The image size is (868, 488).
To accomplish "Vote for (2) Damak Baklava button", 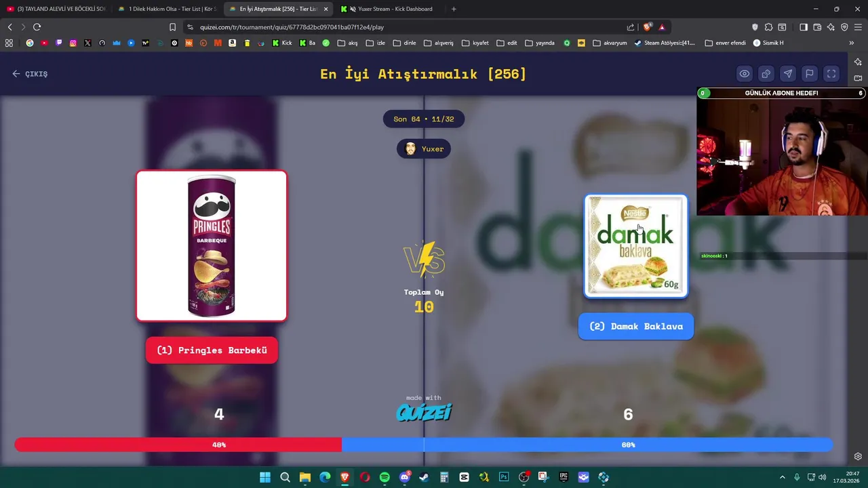I will (636, 326).
